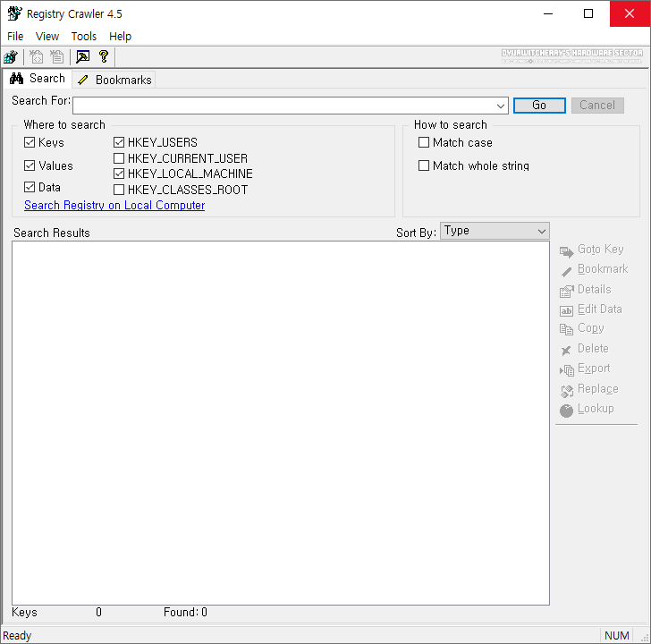Viewport: 651px width, 644px height.
Task: Switch to the Bookmarks tab
Action: tap(114, 80)
